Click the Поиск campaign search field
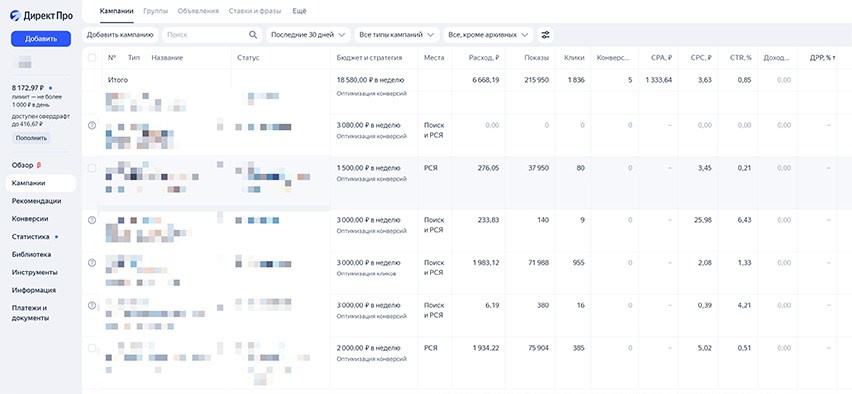This screenshot has width=852, height=394. tap(205, 35)
